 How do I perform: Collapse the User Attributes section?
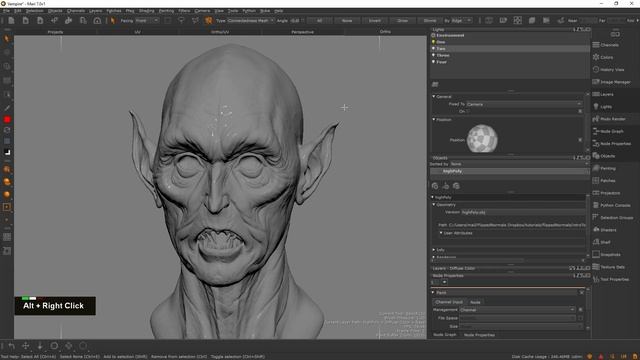click(441, 233)
